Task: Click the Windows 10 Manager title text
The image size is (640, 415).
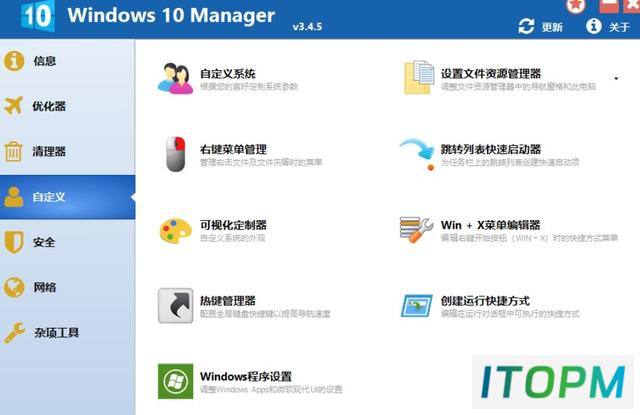Action: click(x=171, y=16)
